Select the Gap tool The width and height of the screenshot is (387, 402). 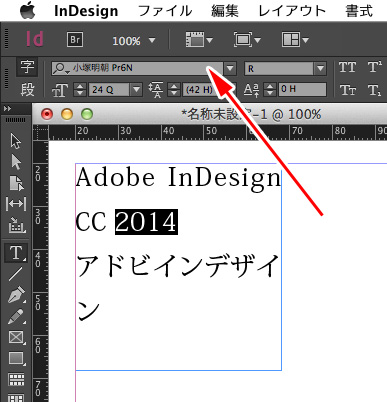point(16,204)
